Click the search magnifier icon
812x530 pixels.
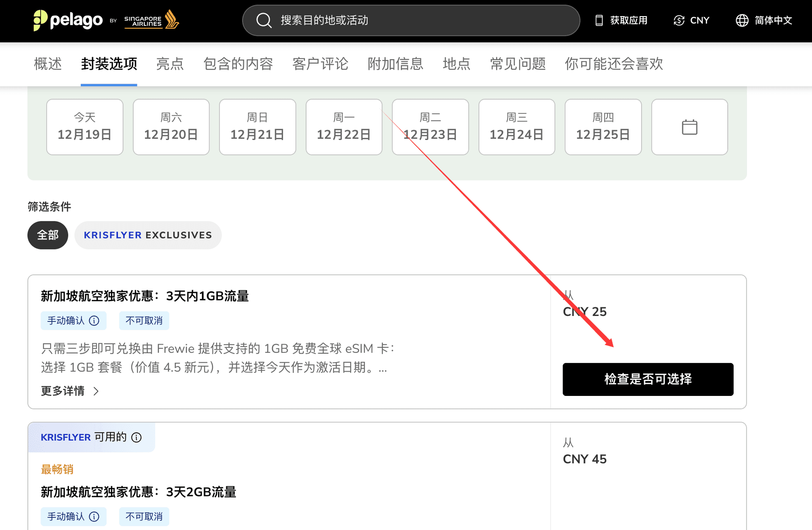[264, 20]
